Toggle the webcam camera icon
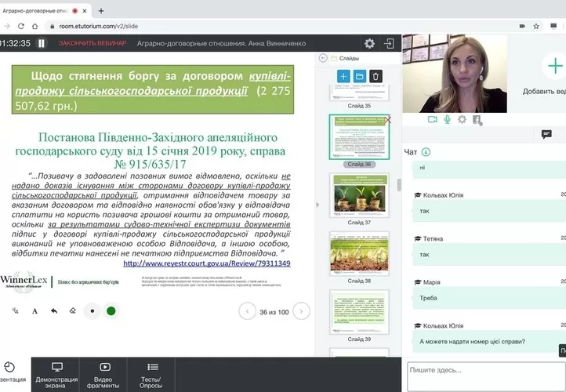Viewport: 566px width, 392px height. [x=433, y=119]
